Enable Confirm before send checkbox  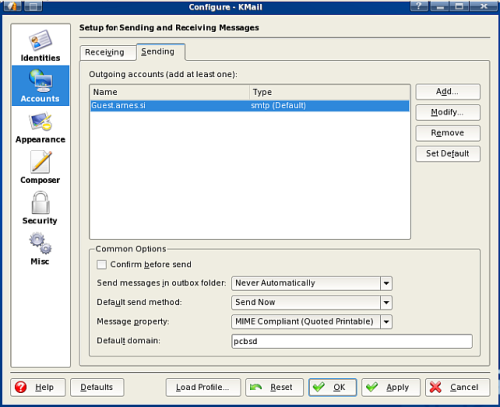(101, 265)
